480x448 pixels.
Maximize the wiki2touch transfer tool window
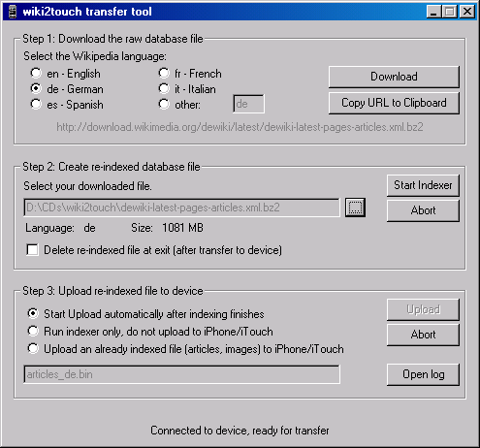(450, 12)
